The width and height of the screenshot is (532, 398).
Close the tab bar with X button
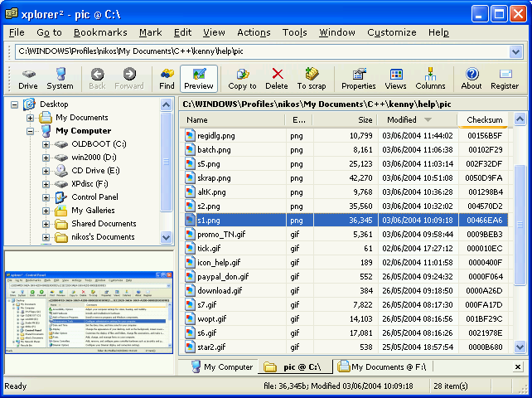click(518, 367)
